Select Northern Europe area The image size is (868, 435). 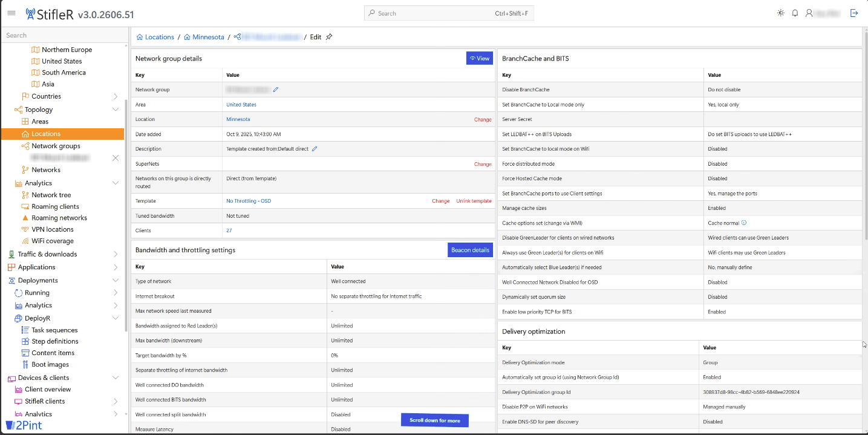pyautogui.click(x=67, y=50)
